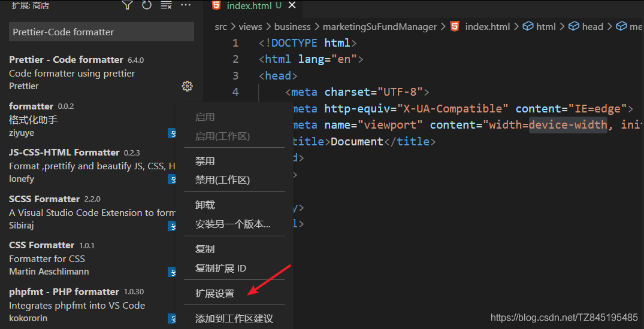Click HTML5 icon on index.html tab
The height and width of the screenshot is (329, 644).
tap(216, 6)
